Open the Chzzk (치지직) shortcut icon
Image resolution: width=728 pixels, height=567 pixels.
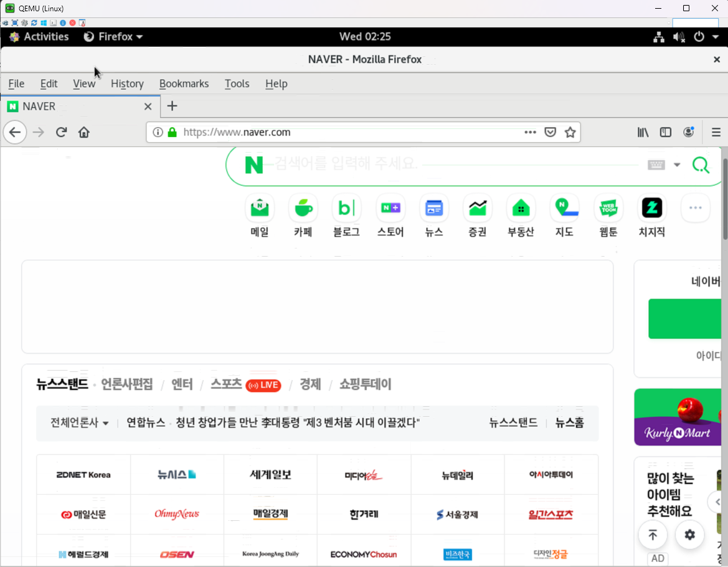pos(652,208)
